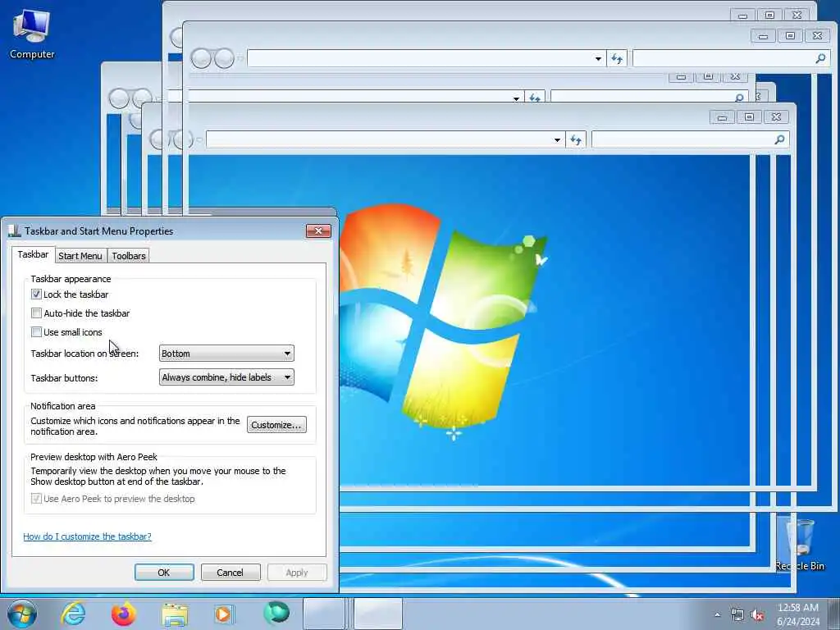Click the muted volume tray icon

click(757, 615)
